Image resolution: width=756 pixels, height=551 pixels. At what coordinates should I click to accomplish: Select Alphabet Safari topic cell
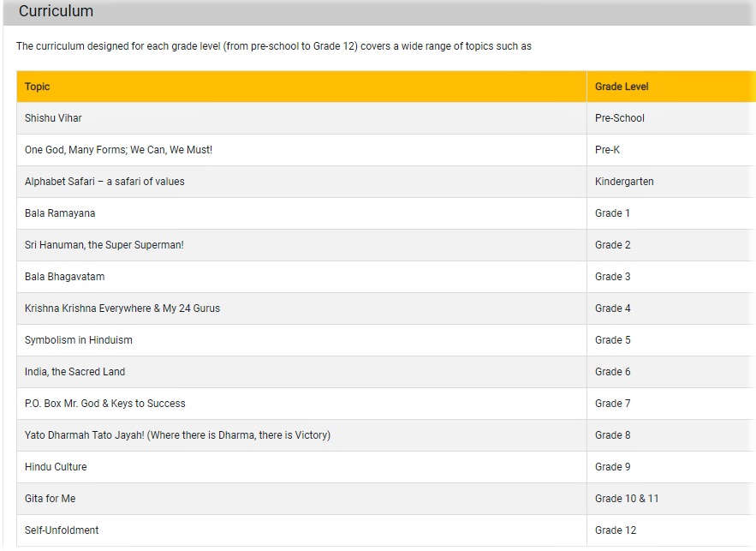301,182
